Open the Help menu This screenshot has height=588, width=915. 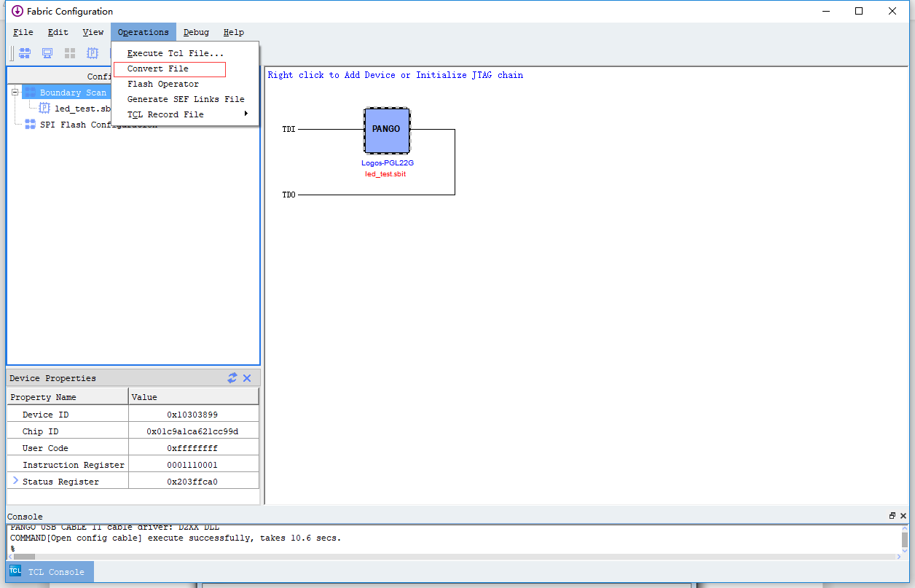(x=234, y=32)
